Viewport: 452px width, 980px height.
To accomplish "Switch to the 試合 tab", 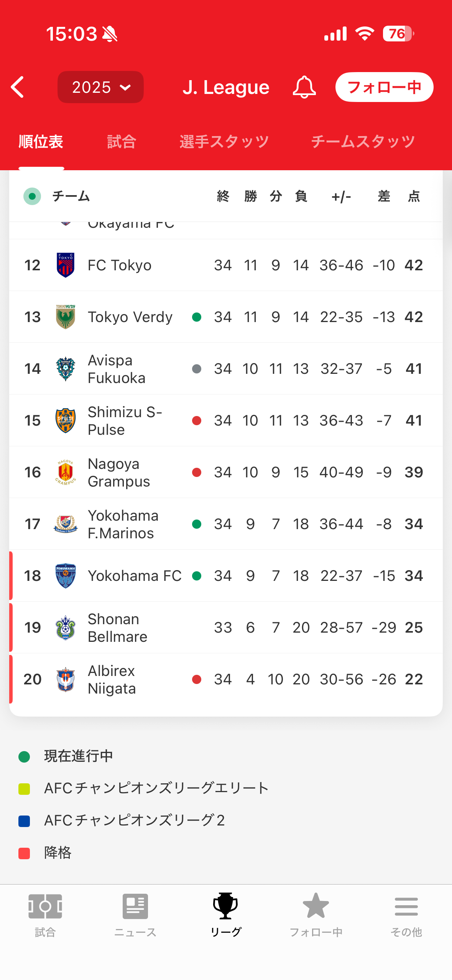I will click(122, 142).
